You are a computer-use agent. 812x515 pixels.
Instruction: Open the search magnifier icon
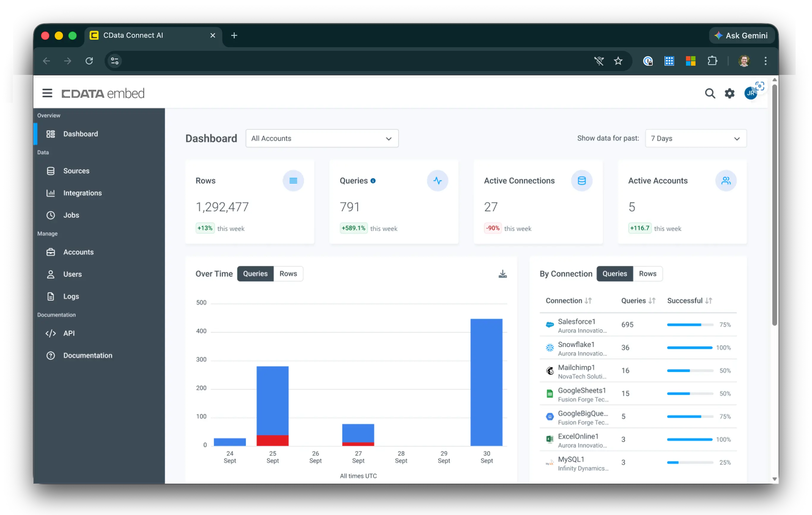click(710, 93)
